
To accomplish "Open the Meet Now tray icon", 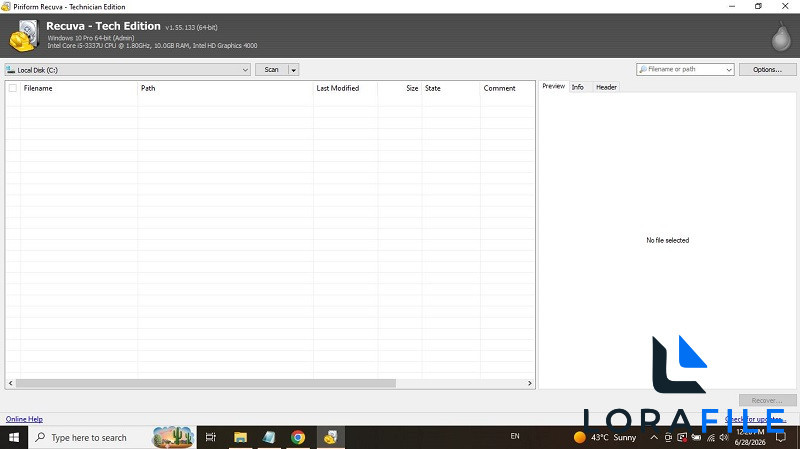I will coord(668,437).
